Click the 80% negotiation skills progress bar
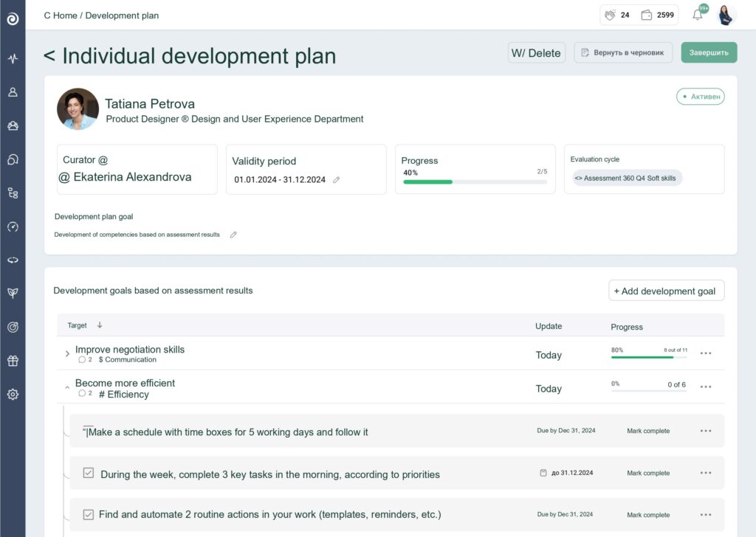 [649, 357]
